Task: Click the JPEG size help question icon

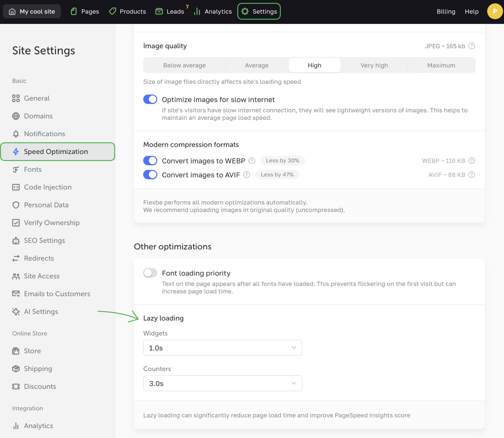Action: point(472,46)
